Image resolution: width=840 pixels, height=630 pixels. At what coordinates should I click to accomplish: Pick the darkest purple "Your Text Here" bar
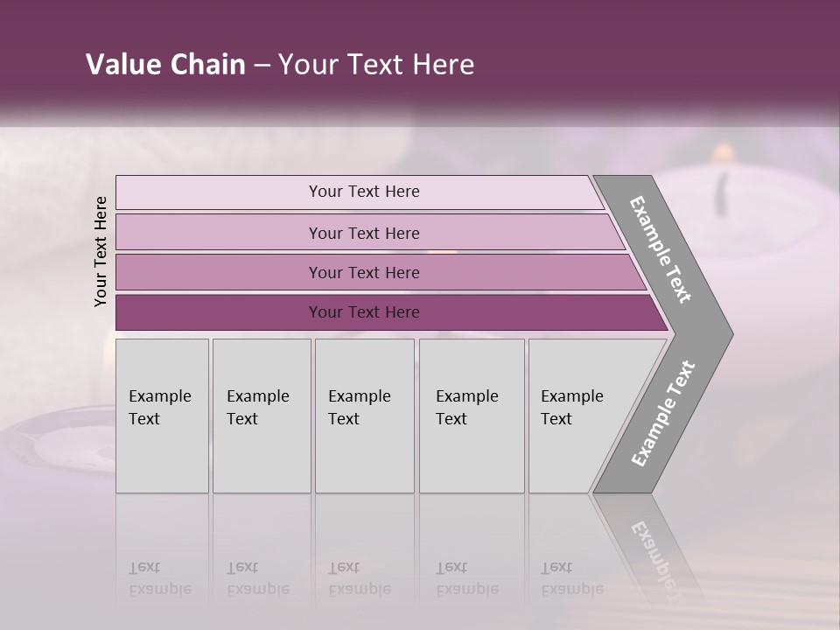tap(364, 312)
